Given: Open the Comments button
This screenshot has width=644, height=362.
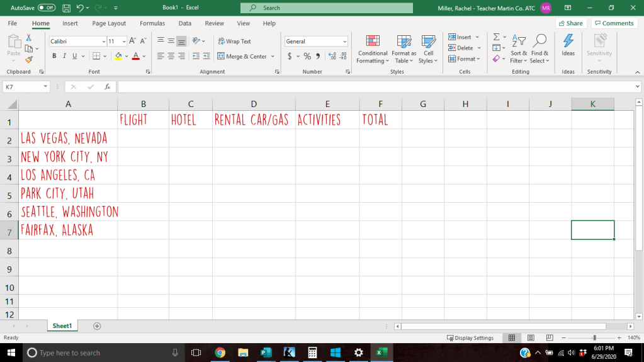Looking at the screenshot, I should (x=614, y=23).
